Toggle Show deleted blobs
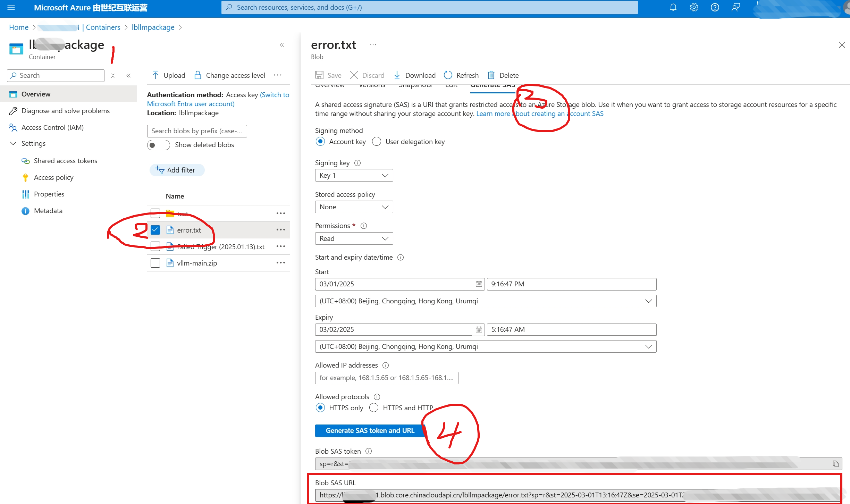Image resolution: width=850 pixels, height=504 pixels. coord(158,145)
